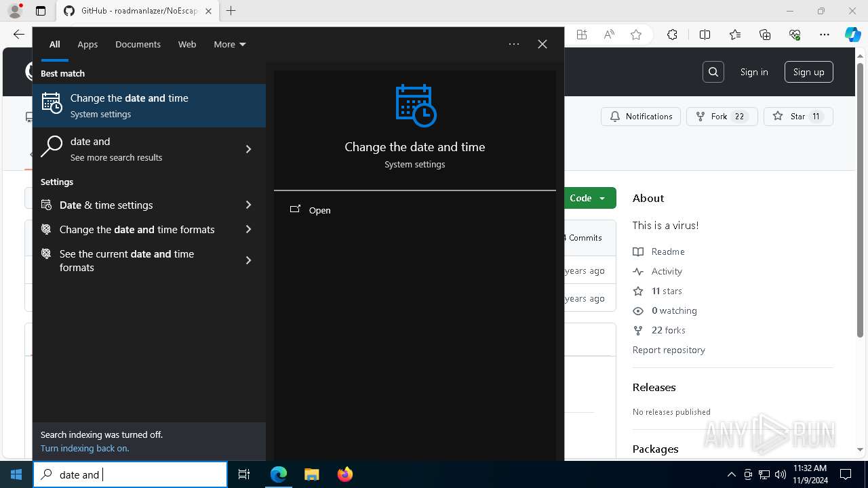Open Task View on taskbar
Image resolution: width=868 pixels, height=488 pixels.
click(x=244, y=474)
